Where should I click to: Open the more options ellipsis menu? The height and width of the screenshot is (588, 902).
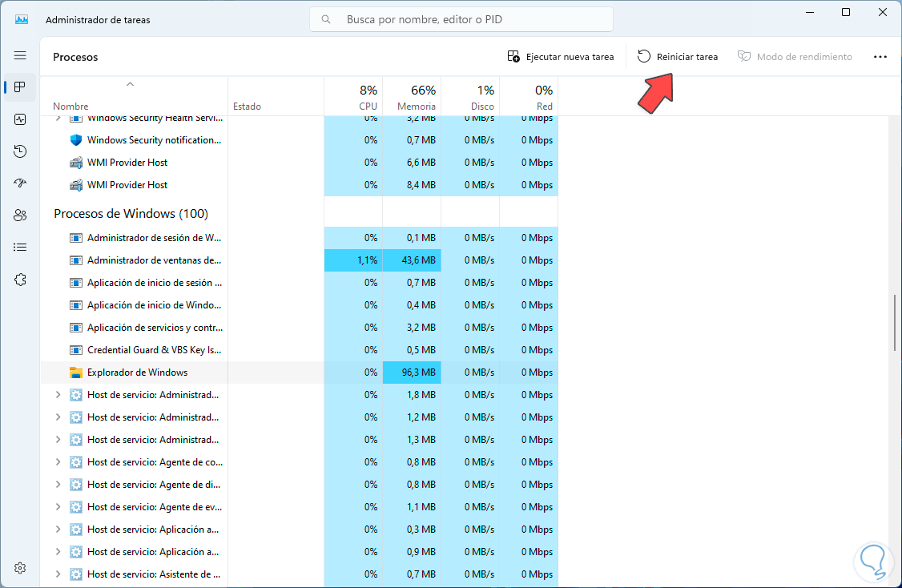tap(880, 56)
